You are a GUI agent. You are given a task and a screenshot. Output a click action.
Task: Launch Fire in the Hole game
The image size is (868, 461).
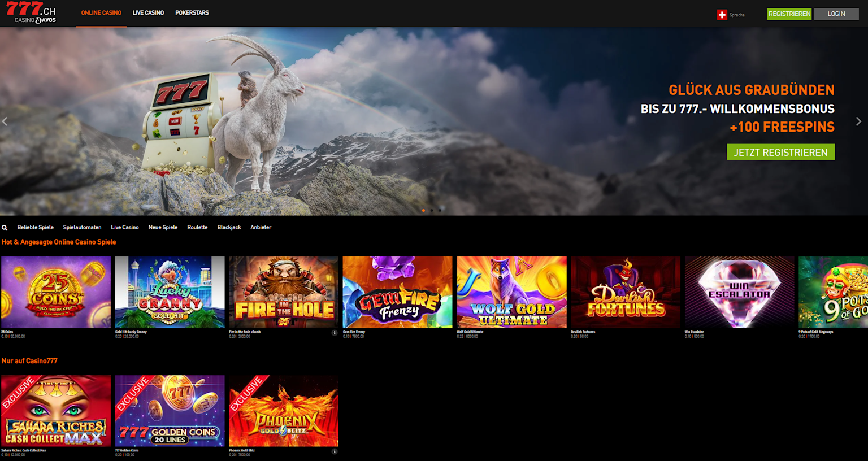click(x=284, y=292)
